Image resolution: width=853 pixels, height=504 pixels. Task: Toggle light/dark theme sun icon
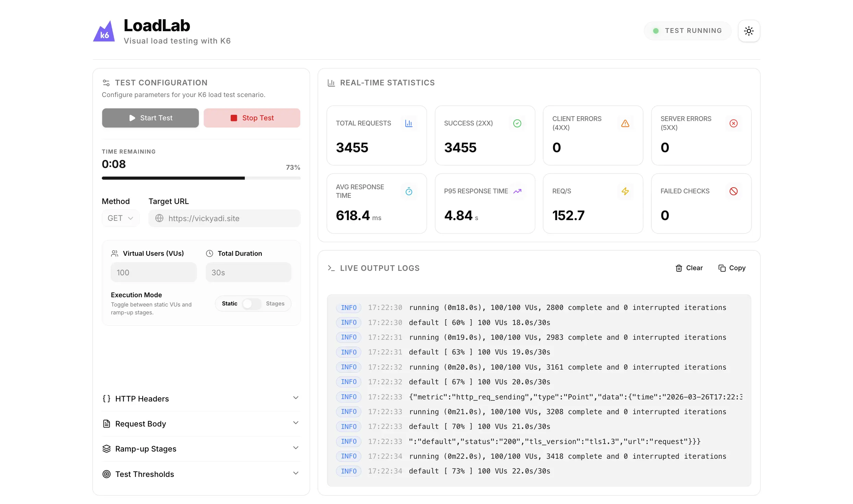[x=749, y=31]
